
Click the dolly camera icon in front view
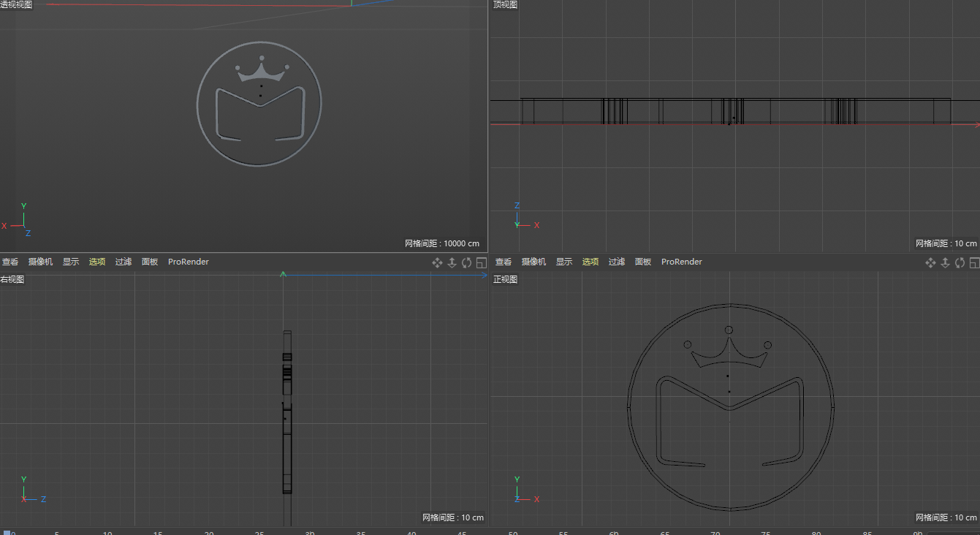[945, 262]
